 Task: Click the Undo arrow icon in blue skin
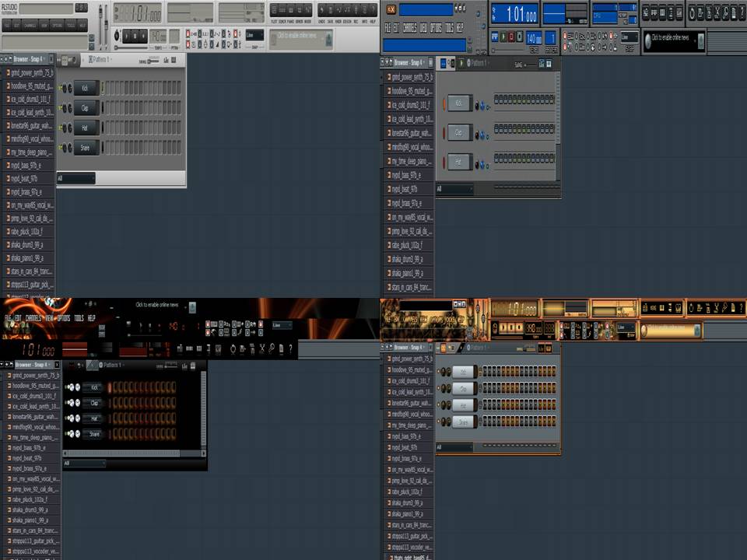(692, 13)
